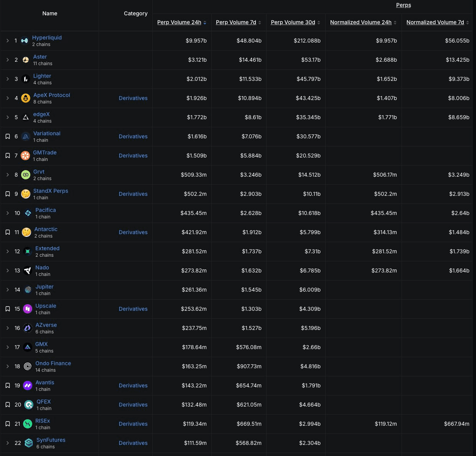
Task: Click RISEx's $667.94m normalized value
Action: 456,424
